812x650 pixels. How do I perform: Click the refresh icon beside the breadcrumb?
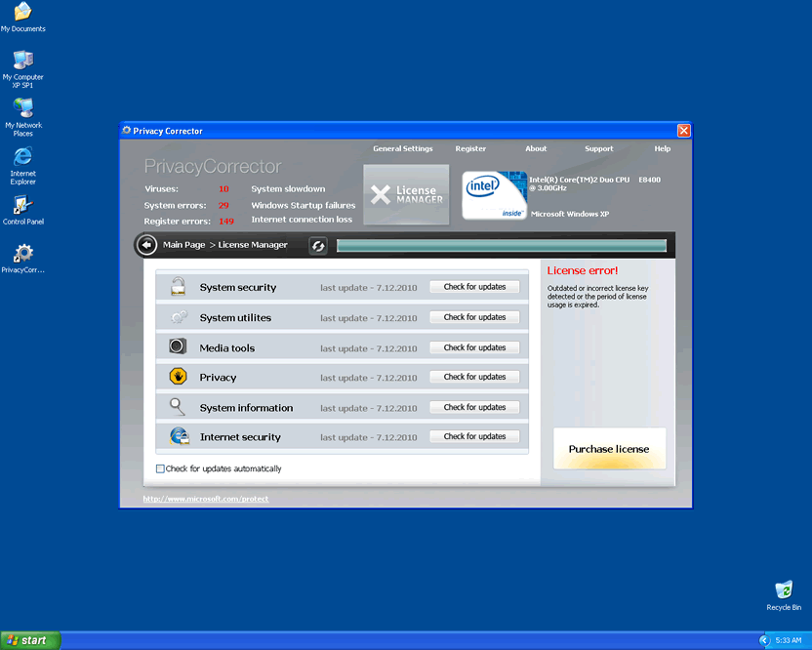(317, 246)
